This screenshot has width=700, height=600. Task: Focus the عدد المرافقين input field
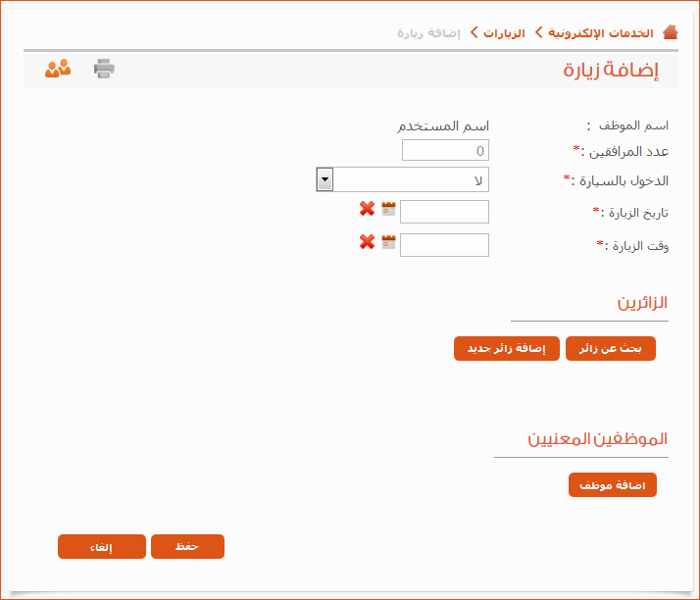click(445, 150)
